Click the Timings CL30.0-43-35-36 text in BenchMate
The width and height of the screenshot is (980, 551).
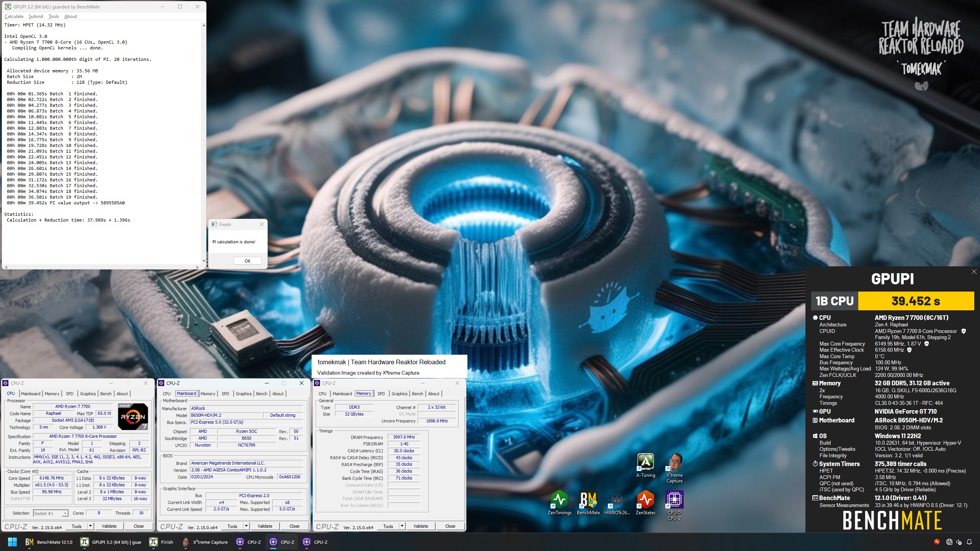click(x=909, y=403)
